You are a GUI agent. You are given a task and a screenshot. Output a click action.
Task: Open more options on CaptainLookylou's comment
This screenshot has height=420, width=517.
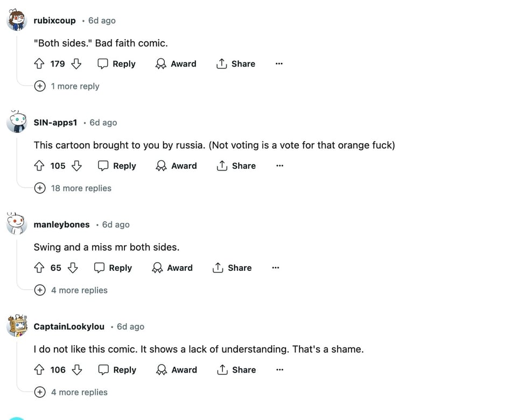point(279,370)
